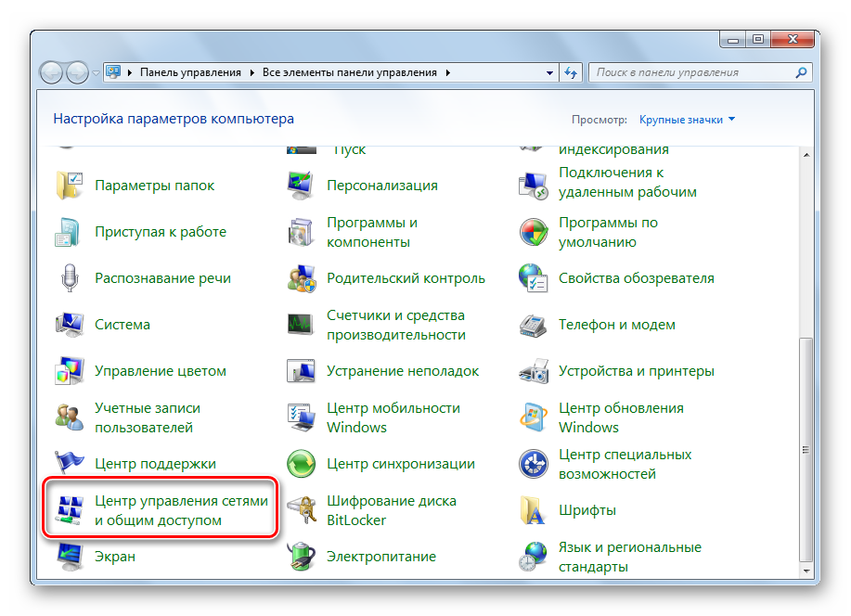Click the Шифрование диска BitLocker icon

tap(303, 509)
